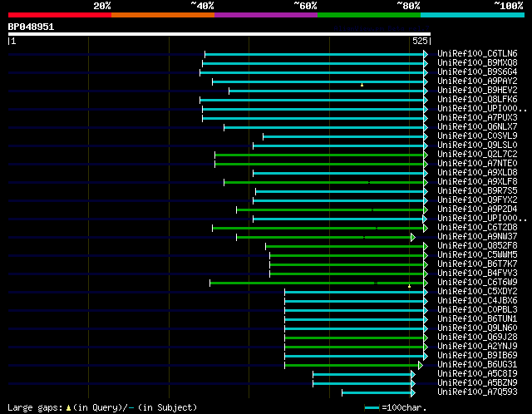Select the UniRef100_Q9LN60 label
The width and height of the screenshot is (532, 414).
click(x=477, y=328)
